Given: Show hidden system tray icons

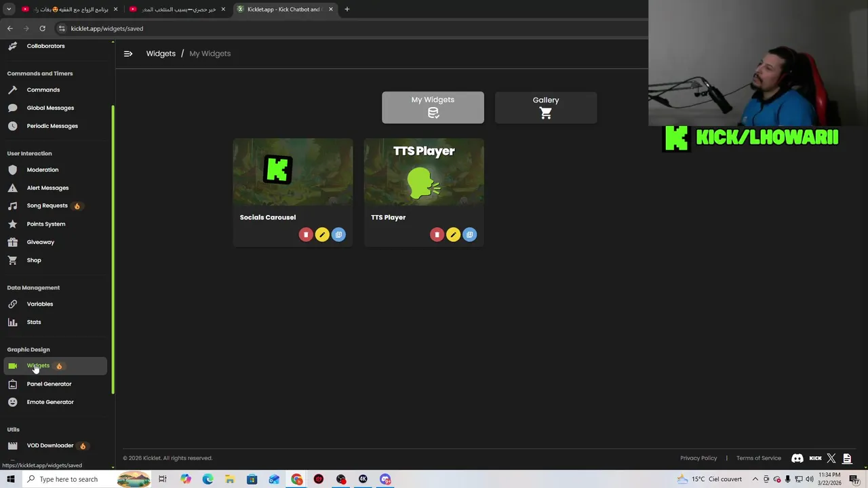Looking at the screenshot, I should pos(755,479).
